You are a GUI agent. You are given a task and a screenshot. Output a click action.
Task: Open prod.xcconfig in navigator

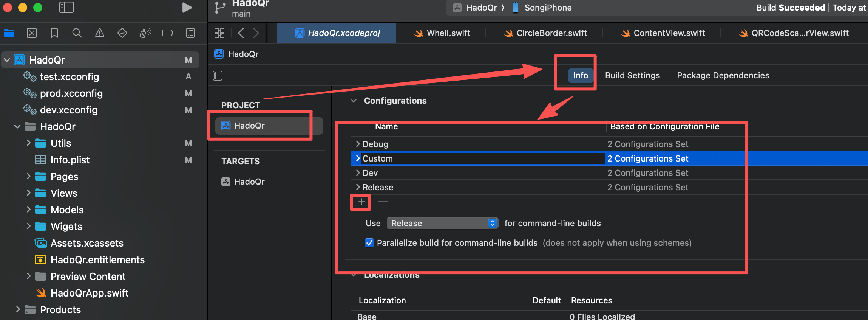(x=71, y=93)
